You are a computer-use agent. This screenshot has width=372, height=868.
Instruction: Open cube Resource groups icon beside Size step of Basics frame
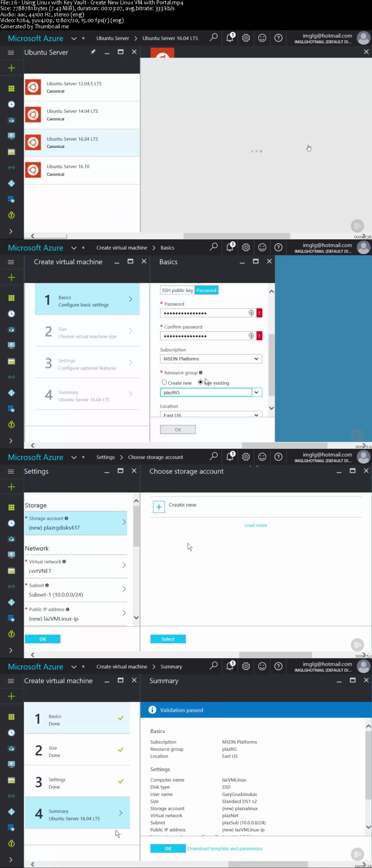(11, 329)
